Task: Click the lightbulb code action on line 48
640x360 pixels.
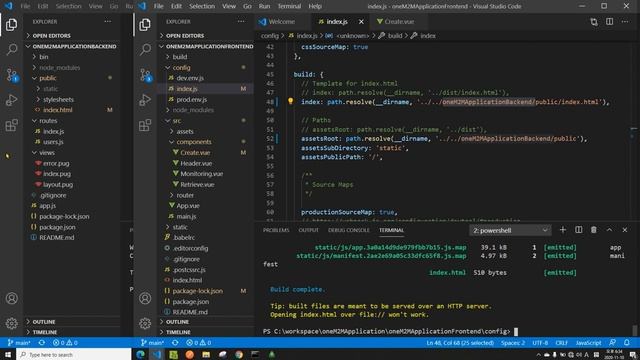Action: (x=290, y=101)
